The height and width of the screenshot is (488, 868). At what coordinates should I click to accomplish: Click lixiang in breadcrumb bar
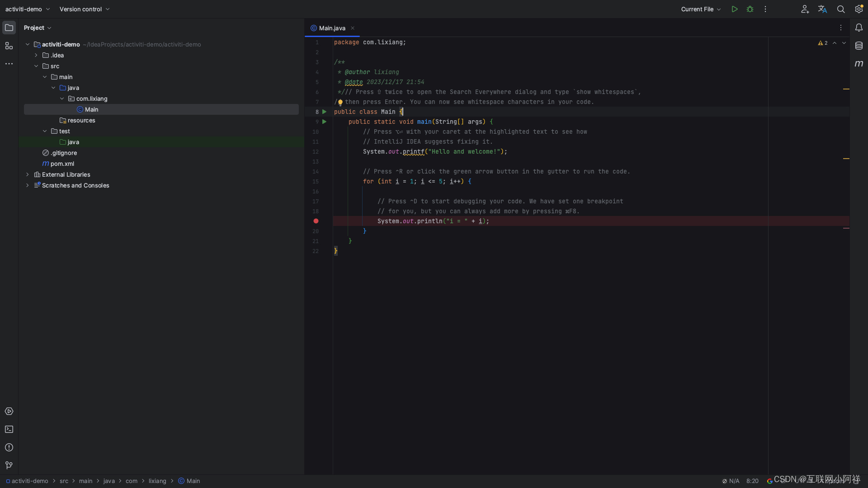[157, 481]
